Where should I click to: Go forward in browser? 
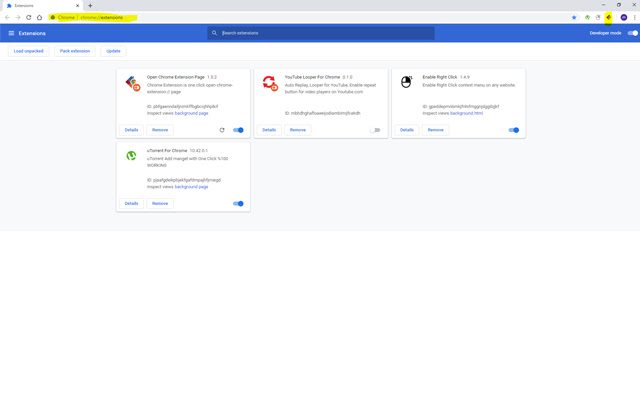point(18,17)
